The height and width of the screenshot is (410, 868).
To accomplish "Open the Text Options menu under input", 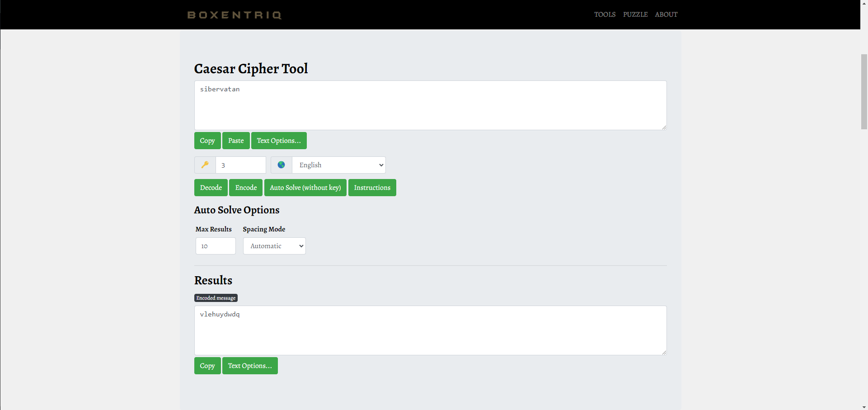I will tap(278, 141).
